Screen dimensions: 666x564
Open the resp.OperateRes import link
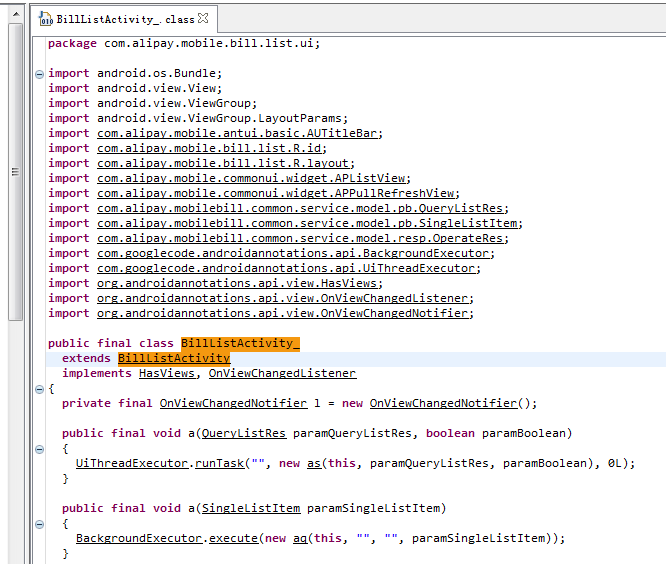point(300,238)
